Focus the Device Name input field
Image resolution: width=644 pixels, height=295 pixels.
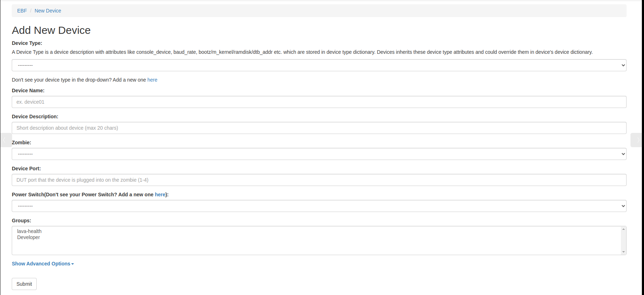[x=319, y=102]
